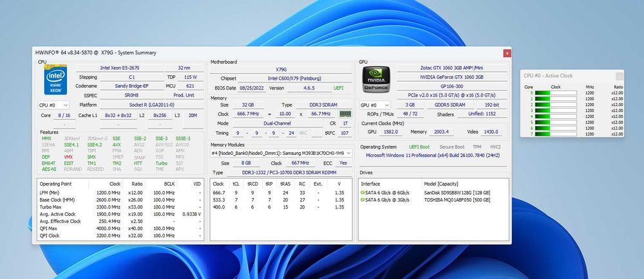Click the AES-NI feature label
Image resolution: width=644 pixels, height=279 pixels.
pos(49,169)
